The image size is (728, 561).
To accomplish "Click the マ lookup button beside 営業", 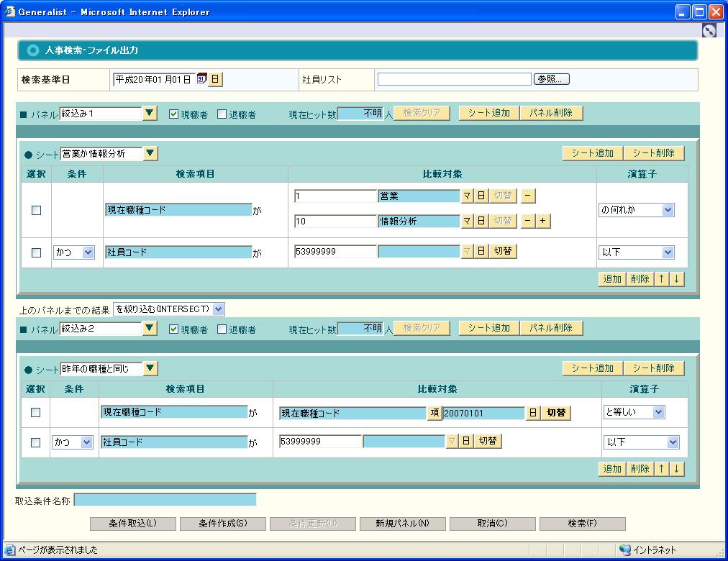I will coord(467,196).
